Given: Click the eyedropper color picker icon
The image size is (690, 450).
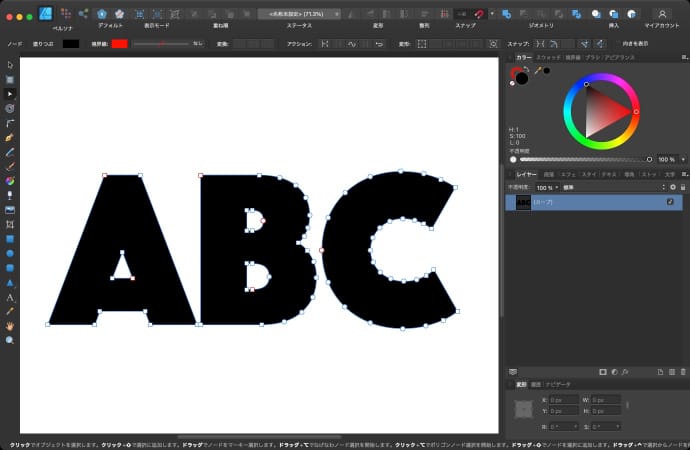Looking at the screenshot, I should coord(537,71).
